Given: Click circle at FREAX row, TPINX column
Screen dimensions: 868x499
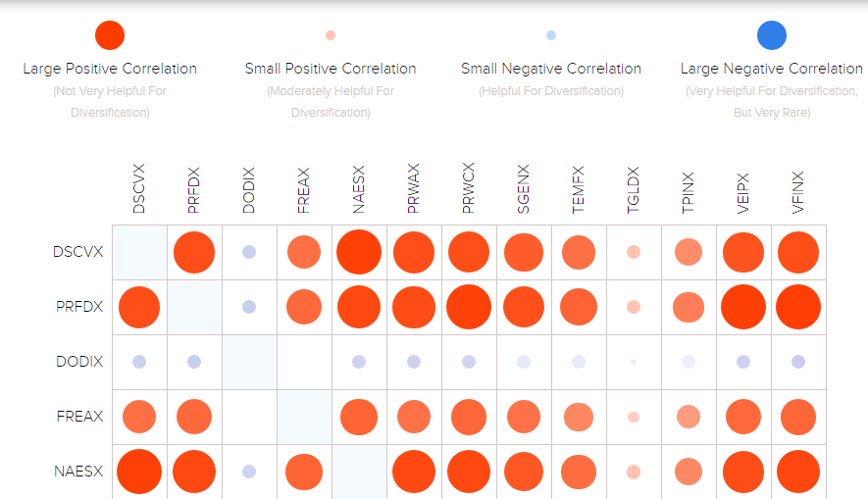Looking at the screenshot, I should (x=689, y=417).
